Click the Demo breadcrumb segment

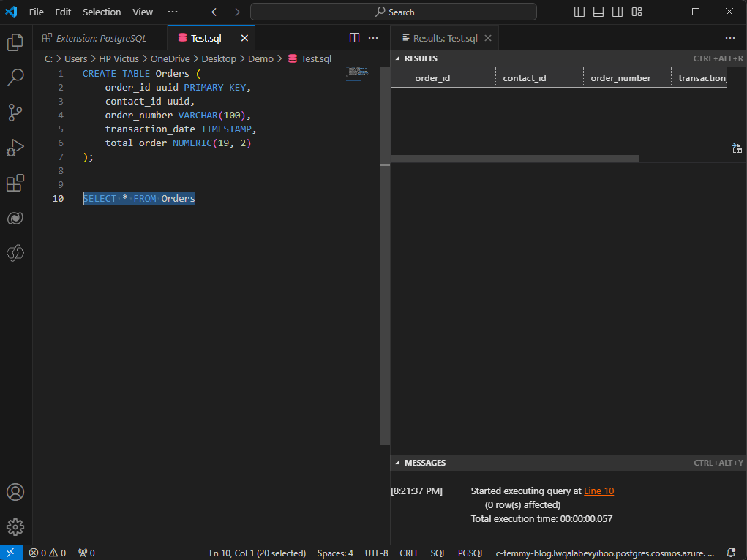click(260, 58)
